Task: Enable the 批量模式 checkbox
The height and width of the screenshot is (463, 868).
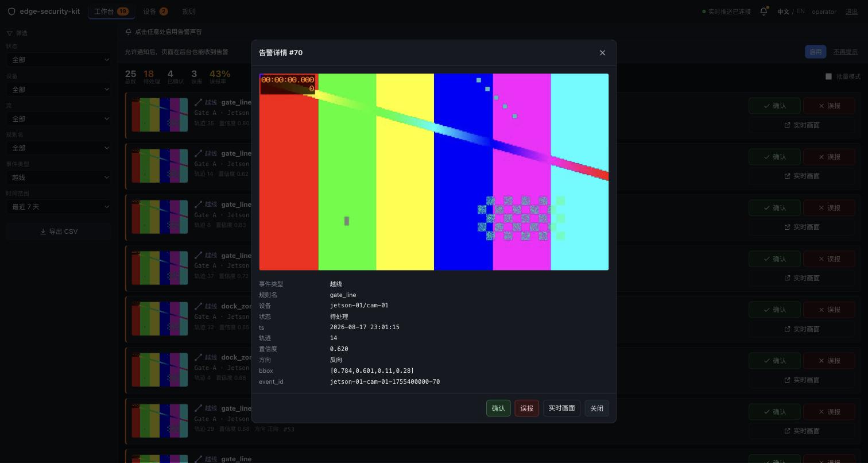Action: (828, 76)
